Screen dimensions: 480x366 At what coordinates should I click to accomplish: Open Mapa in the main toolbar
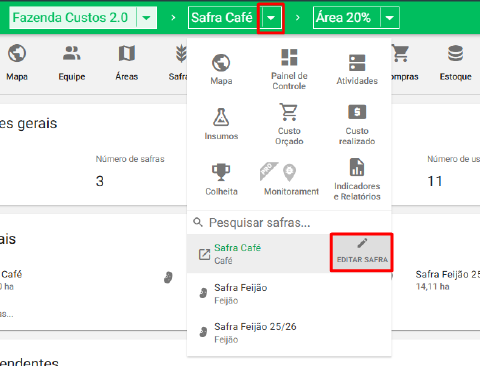click(x=17, y=62)
